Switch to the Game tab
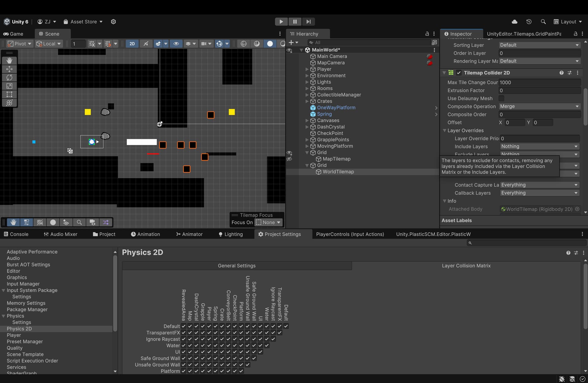Screen dimensions: 588x383 point(16,34)
